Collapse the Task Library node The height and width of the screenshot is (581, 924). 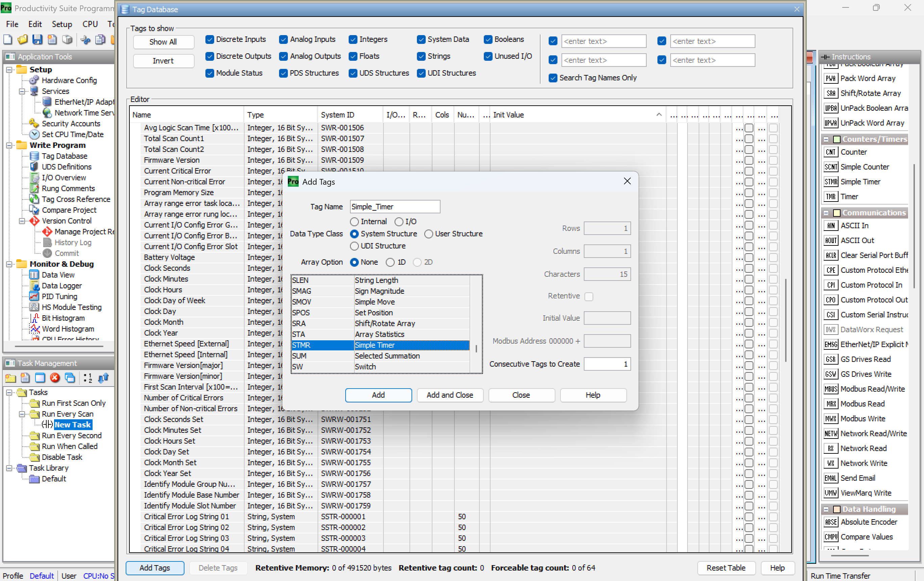[9, 468]
